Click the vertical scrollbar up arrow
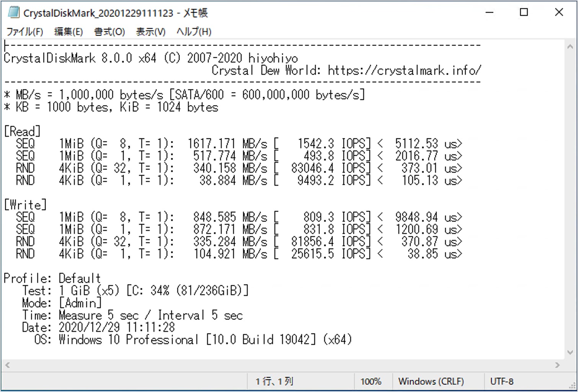The image size is (578, 392). point(570,47)
